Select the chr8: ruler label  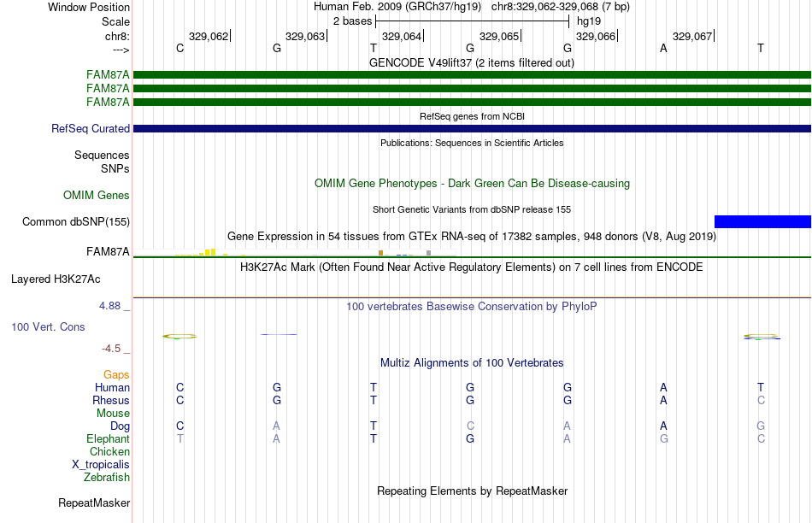click(x=117, y=36)
